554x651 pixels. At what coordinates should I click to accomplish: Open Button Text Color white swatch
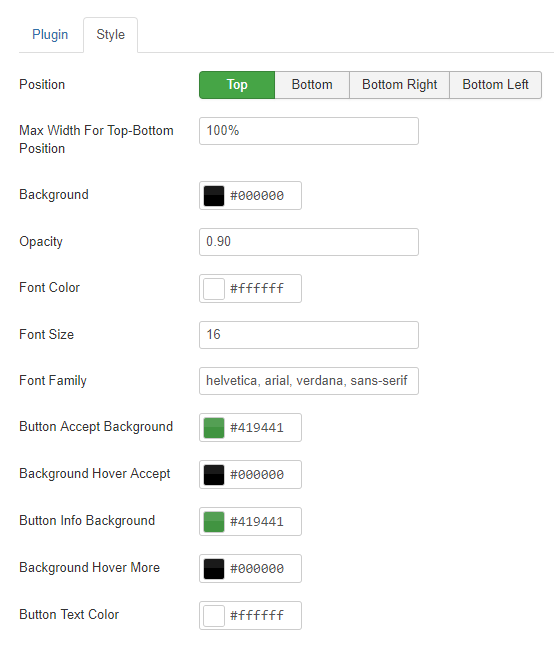click(214, 615)
